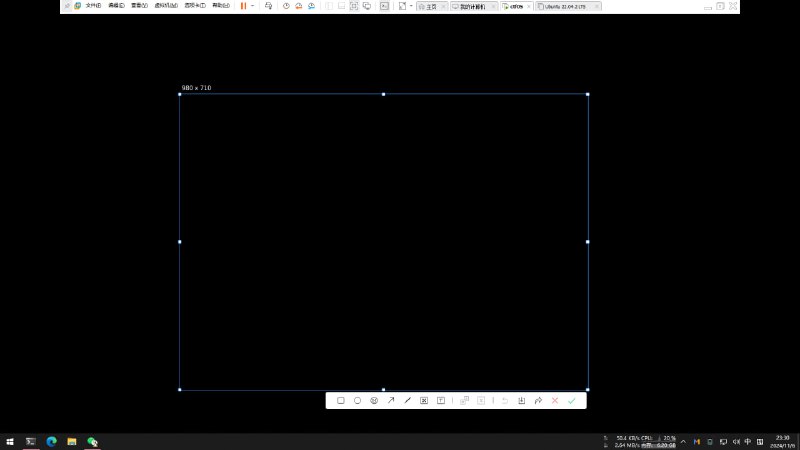
Task: Select the mosaic blur tool
Action: pos(424,401)
